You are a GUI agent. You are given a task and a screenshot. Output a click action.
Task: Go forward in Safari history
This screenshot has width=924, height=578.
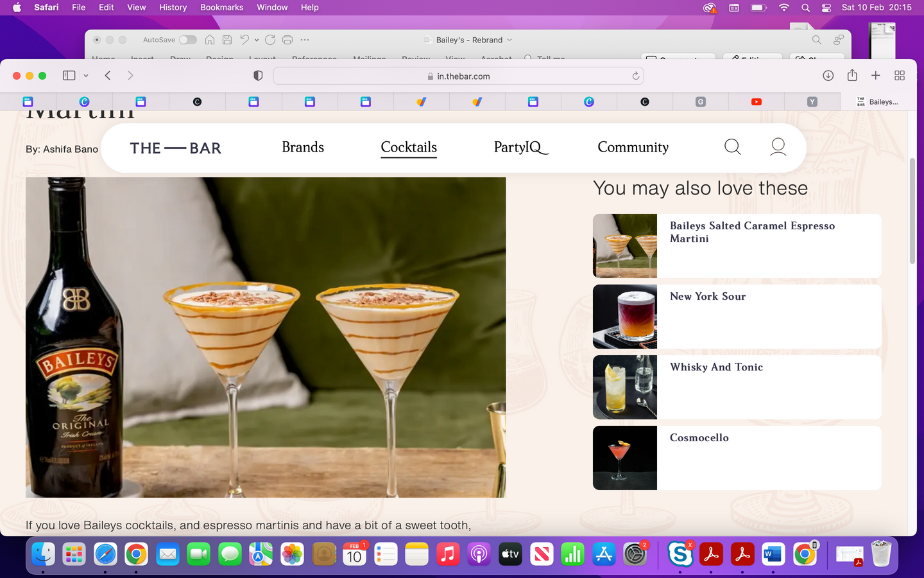(130, 76)
